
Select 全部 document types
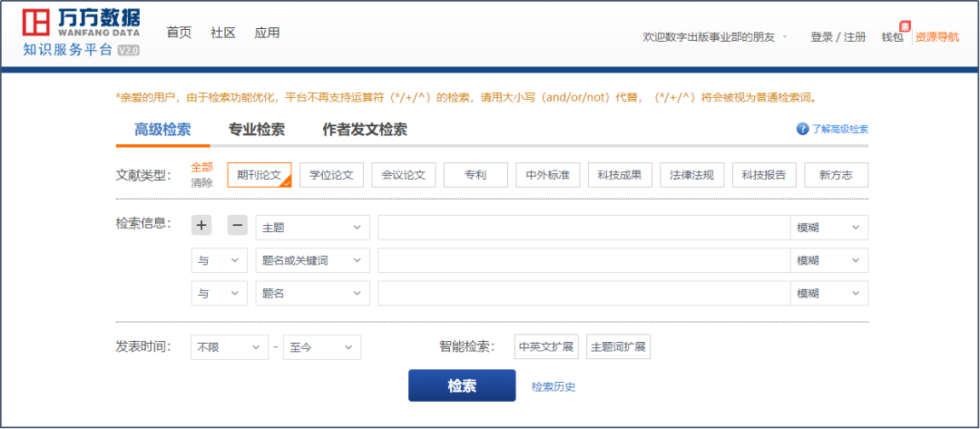click(201, 168)
